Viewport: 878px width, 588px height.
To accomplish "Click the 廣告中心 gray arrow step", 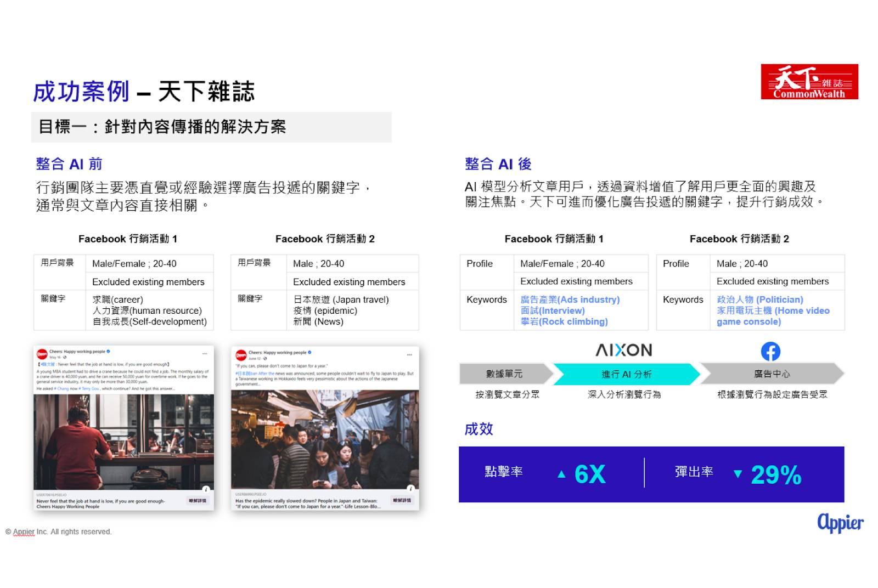I will coord(772,374).
